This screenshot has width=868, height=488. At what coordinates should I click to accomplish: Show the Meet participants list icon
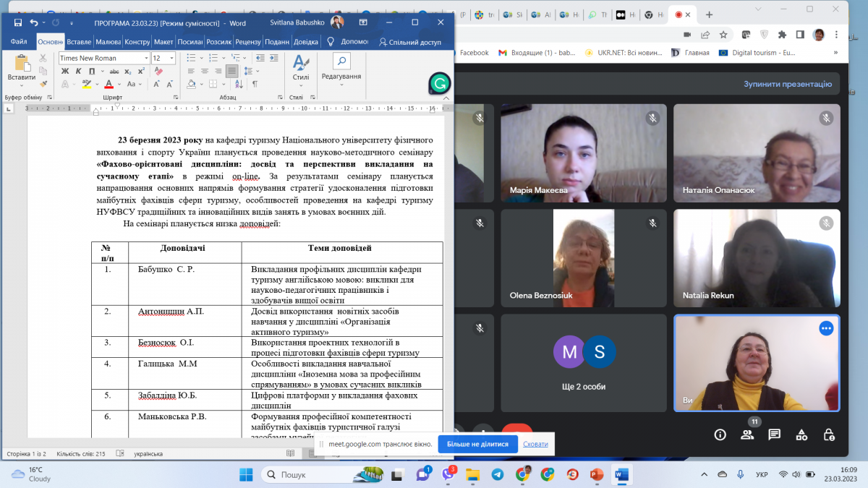[747, 435]
